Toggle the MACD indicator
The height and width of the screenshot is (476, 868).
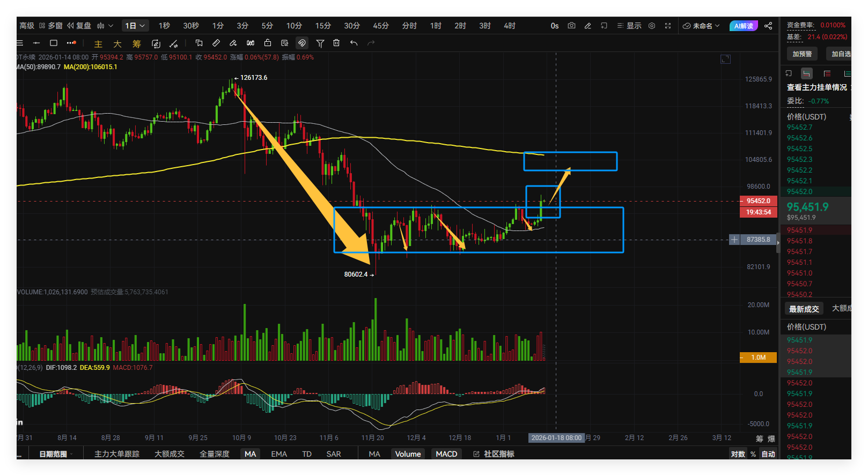(x=446, y=454)
